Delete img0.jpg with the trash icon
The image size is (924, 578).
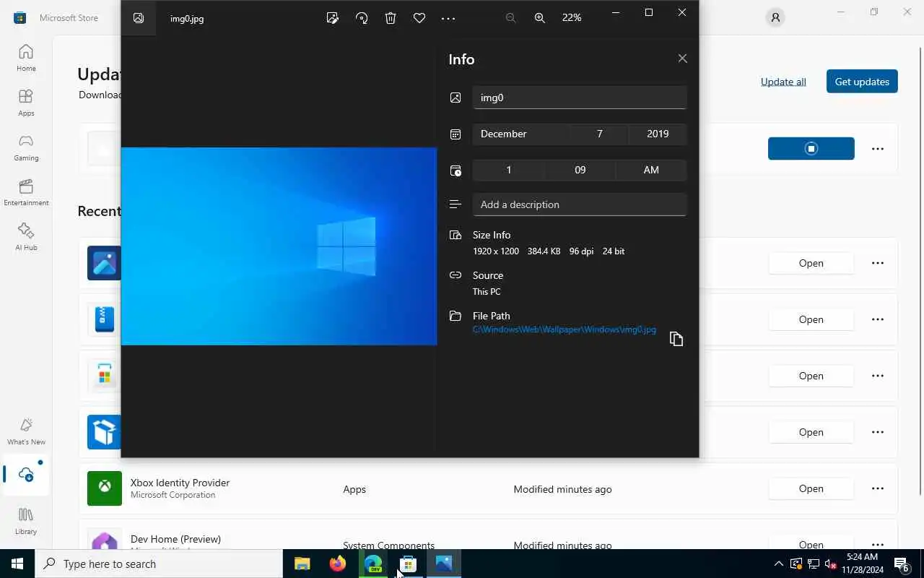[x=391, y=18]
